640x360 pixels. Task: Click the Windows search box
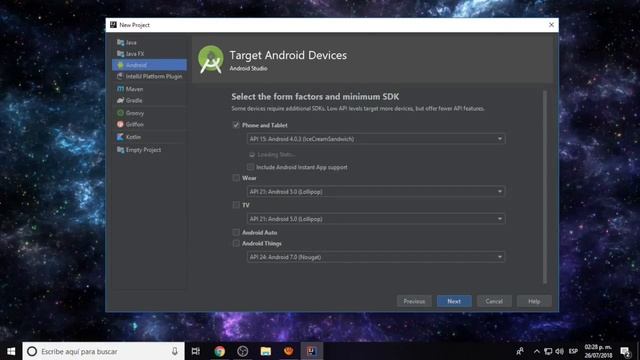(x=104, y=351)
